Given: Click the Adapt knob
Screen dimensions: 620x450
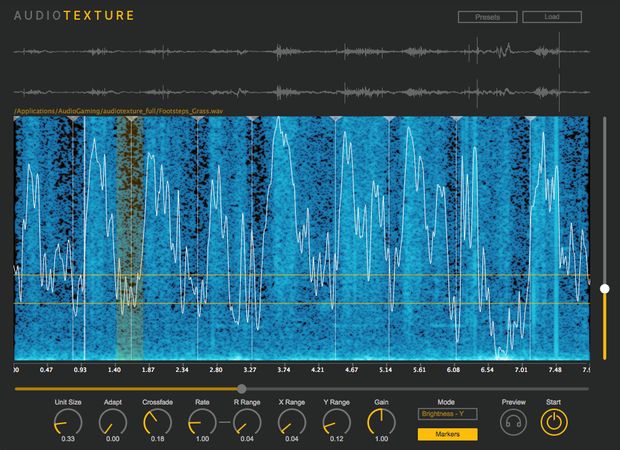Looking at the screenshot, I should click(111, 423).
